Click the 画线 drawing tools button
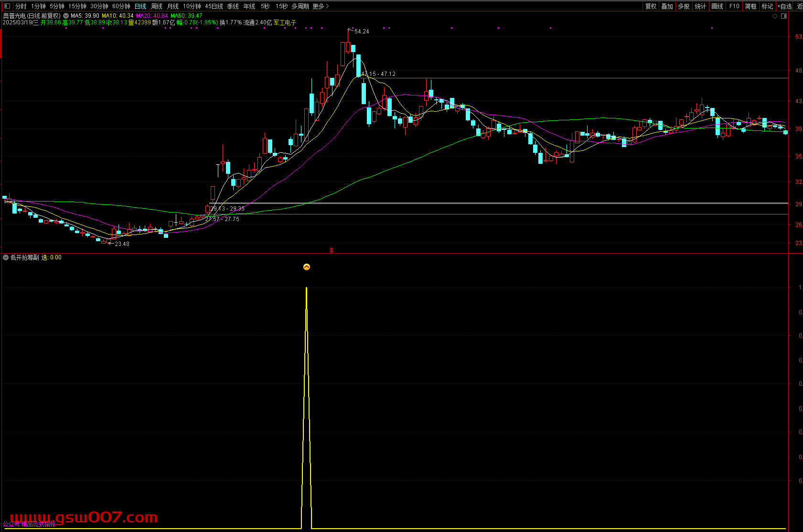Viewport: 803px width, 532px height. tap(717, 6)
